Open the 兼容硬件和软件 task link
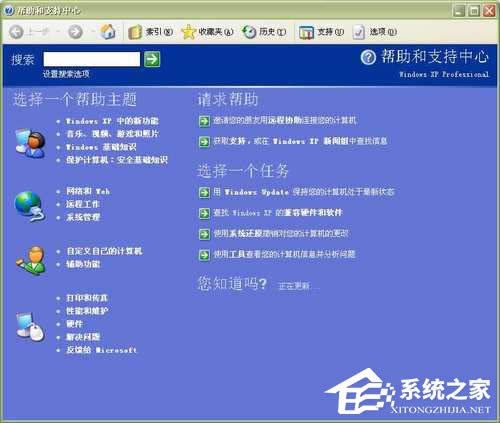The width and height of the screenshot is (500, 423). tap(278, 212)
